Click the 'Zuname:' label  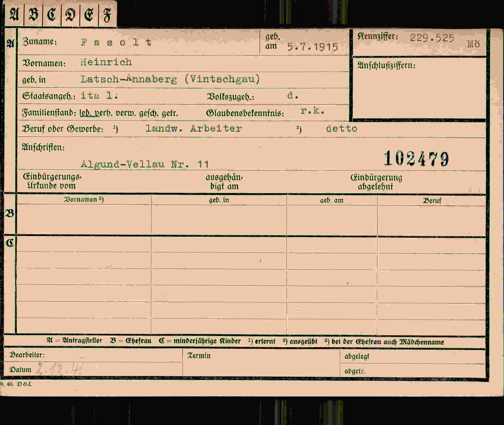40,42
